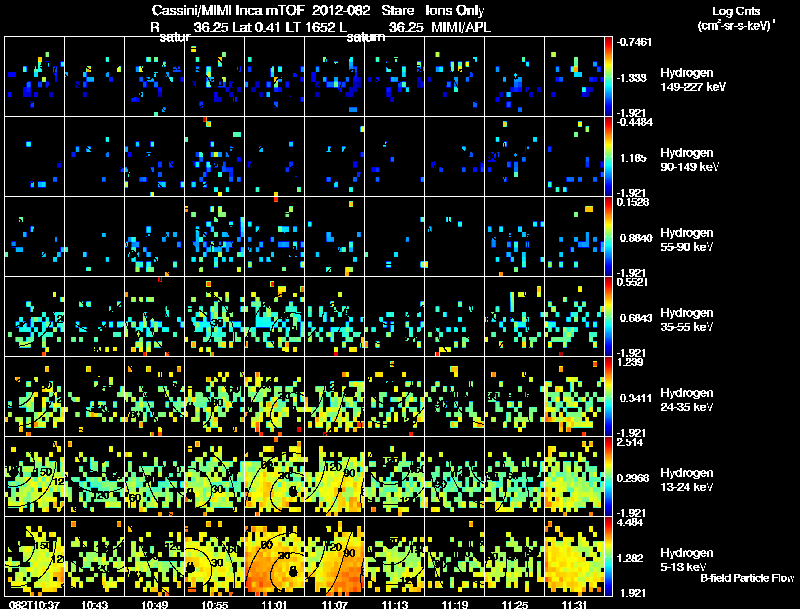Select the Hydrogen 149-227 keV panel at 10:37
The height and width of the screenshot is (609, 800).
tap(34, 77)
